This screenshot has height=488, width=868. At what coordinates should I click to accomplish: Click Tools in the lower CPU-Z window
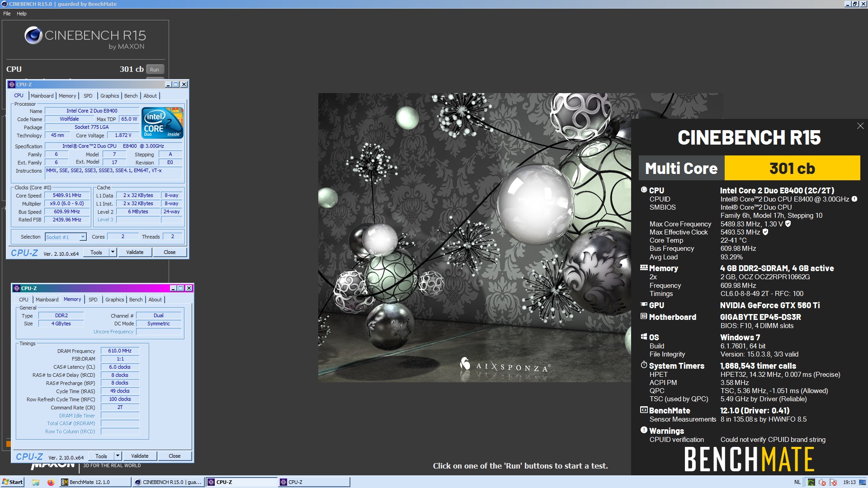pyautogui.click(x=101, y=456)
